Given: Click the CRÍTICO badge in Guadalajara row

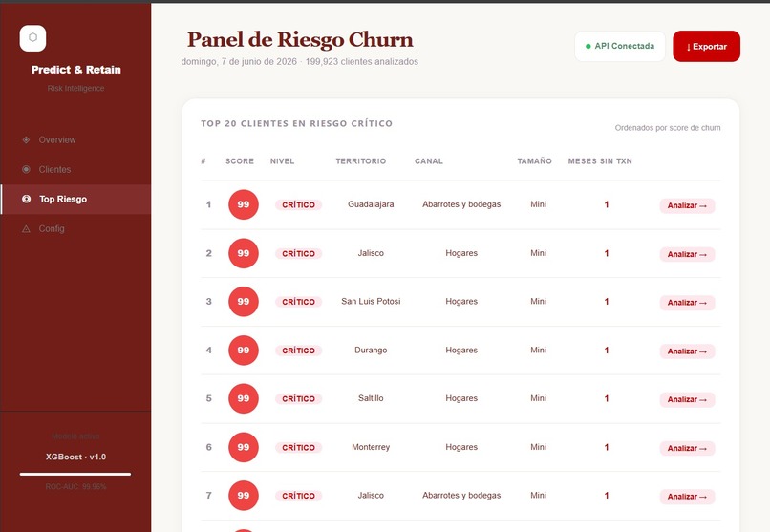Looking at the screenshot, I should pyautogui.click(x=299, y=204).
